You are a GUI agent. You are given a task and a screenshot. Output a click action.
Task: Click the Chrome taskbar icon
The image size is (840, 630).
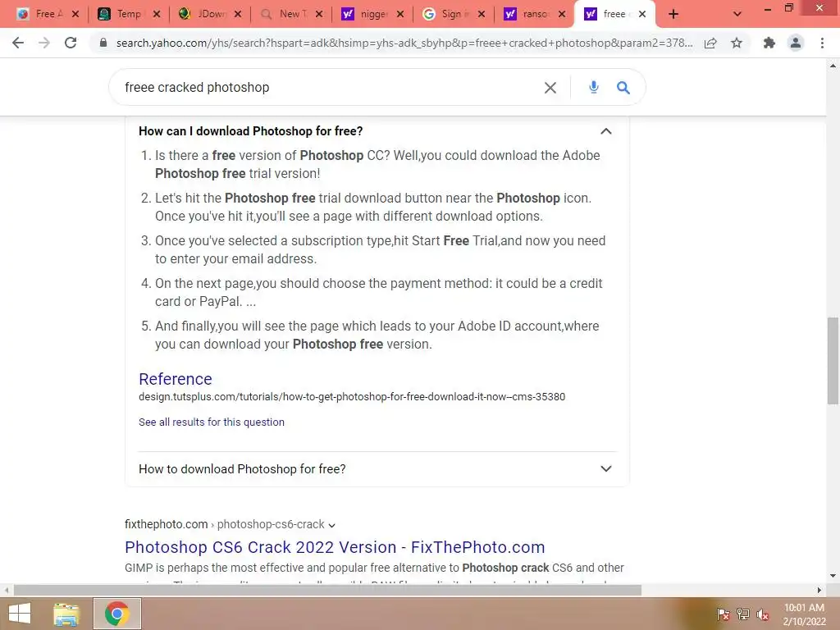(116, 614)
